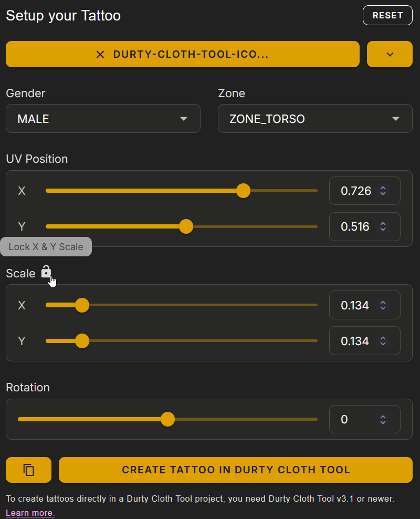Click Create Tattoo in Durty Cloth Tool
This screenshot has height=519, width=420.
pyautogui.click(x=236, y=470)
